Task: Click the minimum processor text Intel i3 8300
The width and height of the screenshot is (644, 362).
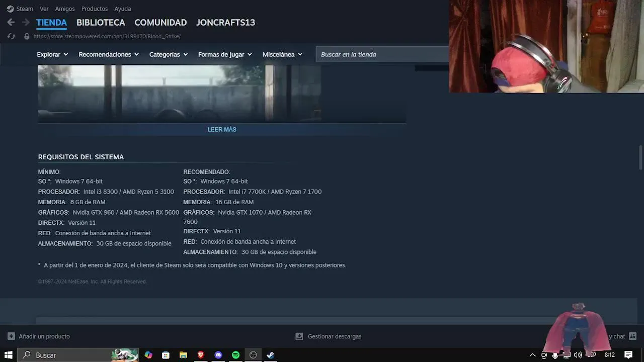Action: (x=129, y=192)
